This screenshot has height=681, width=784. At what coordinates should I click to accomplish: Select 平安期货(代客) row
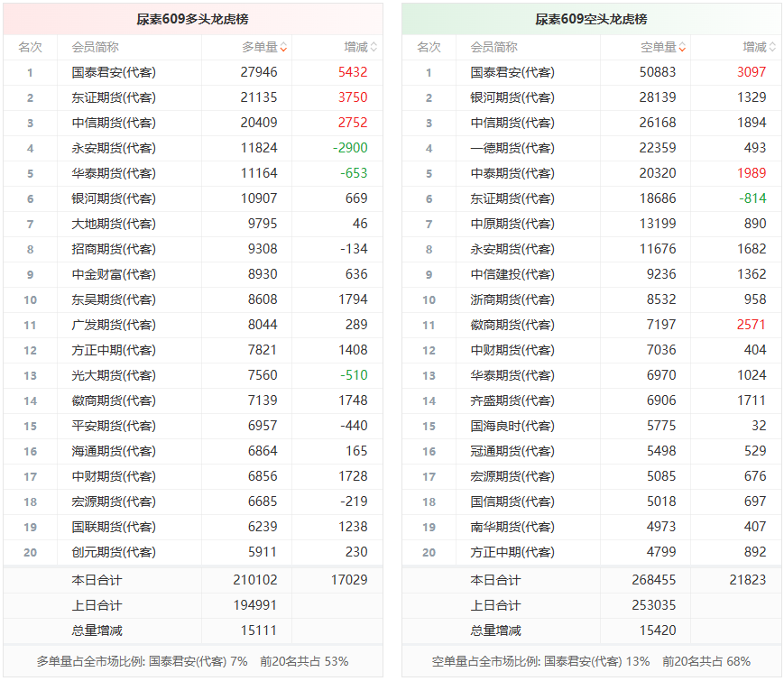(193, 426)
